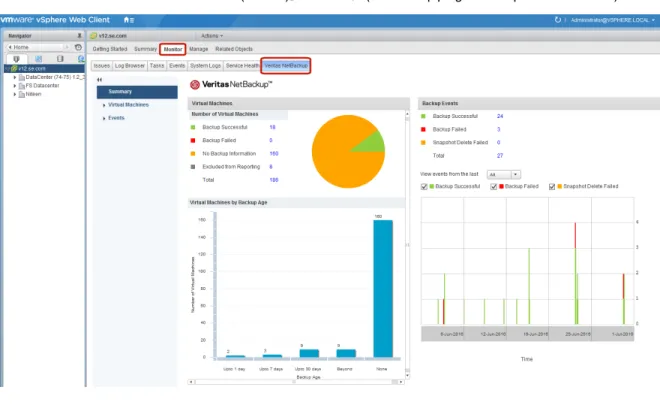Click Home back button in Navigator
The width and height of the screenshot is (660, 411).
tap(19, 47)
